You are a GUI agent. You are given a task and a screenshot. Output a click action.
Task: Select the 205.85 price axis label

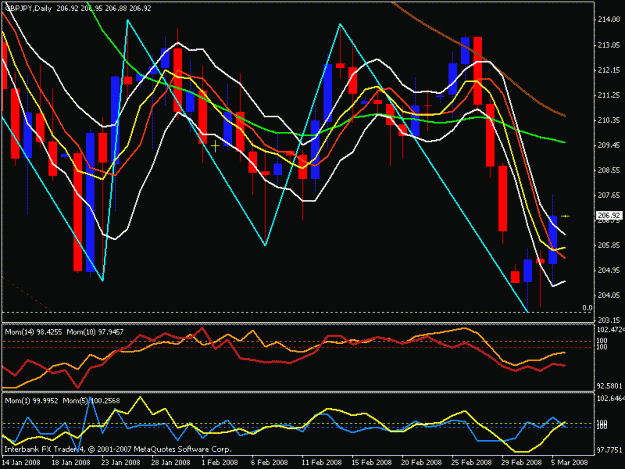pyautogui.click(x=609, y=245)
